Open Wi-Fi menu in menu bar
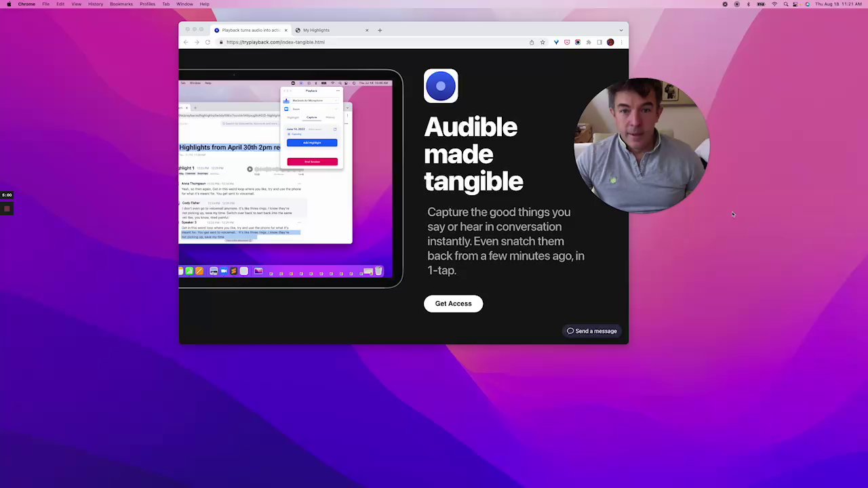Screen dimensions: 868x488 click(x=774, y=4)
